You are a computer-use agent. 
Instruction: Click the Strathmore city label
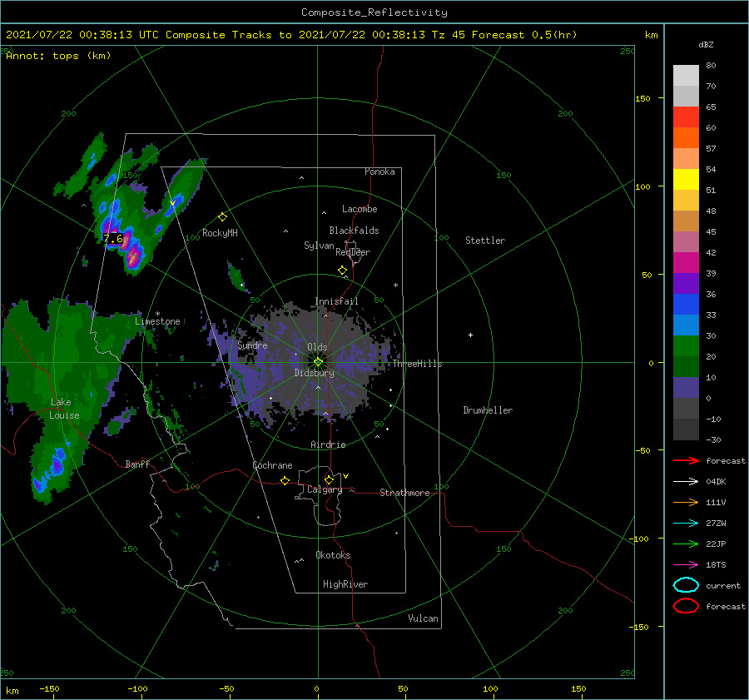404,493
